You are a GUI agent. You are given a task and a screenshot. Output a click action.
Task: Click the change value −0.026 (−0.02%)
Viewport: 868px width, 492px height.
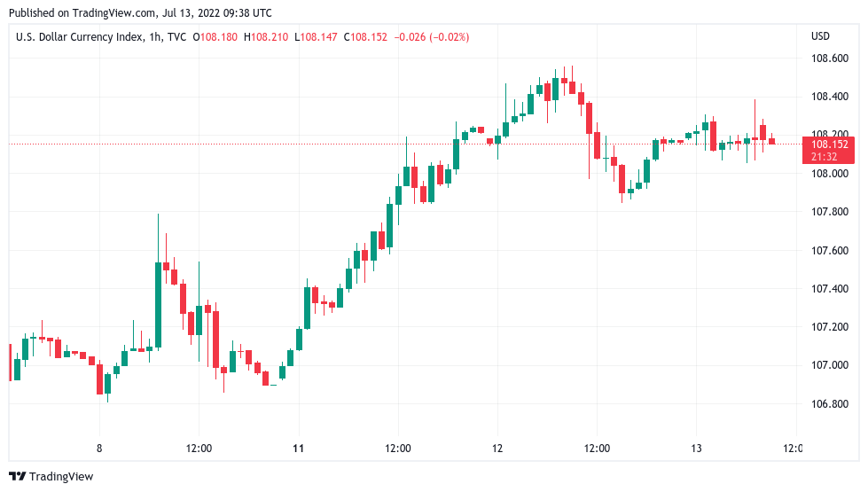tap(432, 37)
